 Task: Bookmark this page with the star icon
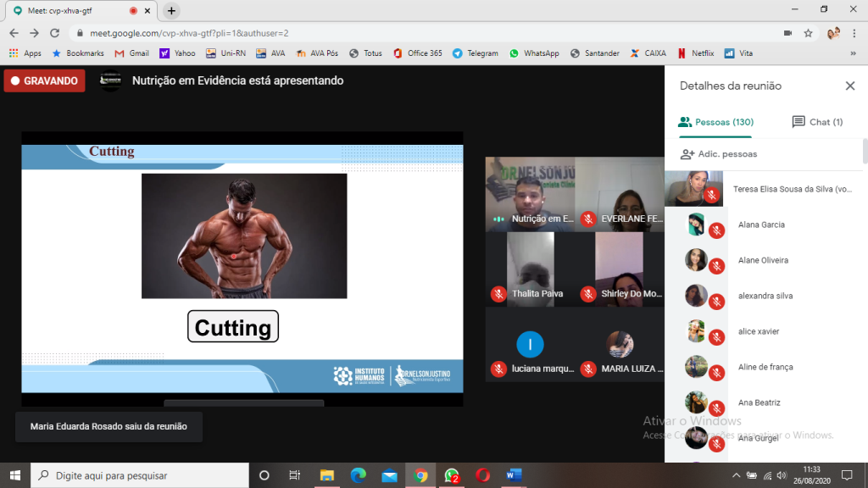point(808,33)
